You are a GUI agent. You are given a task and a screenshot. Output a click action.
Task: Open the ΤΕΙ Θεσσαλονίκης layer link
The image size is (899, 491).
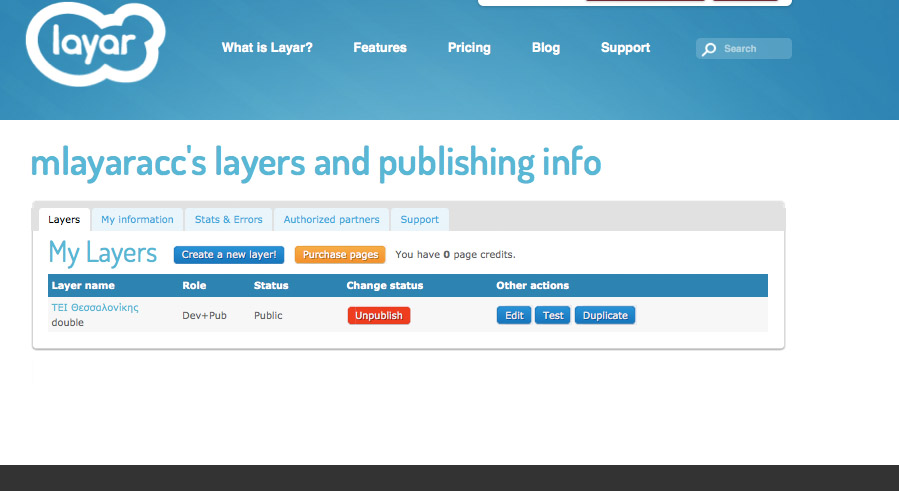coord(95,307)
